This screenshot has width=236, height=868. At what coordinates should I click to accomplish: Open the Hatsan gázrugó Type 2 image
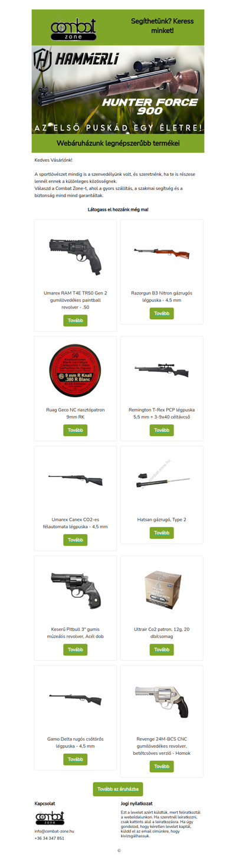coord(162,479)
